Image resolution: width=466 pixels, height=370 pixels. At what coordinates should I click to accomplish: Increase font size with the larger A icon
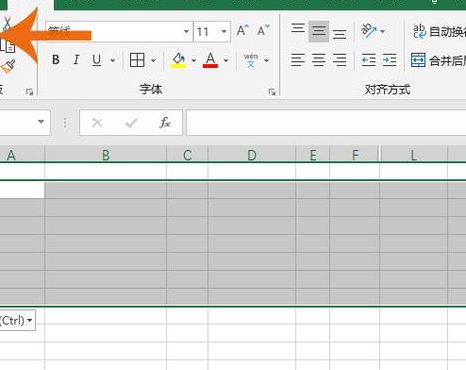(x=243, y=31)
